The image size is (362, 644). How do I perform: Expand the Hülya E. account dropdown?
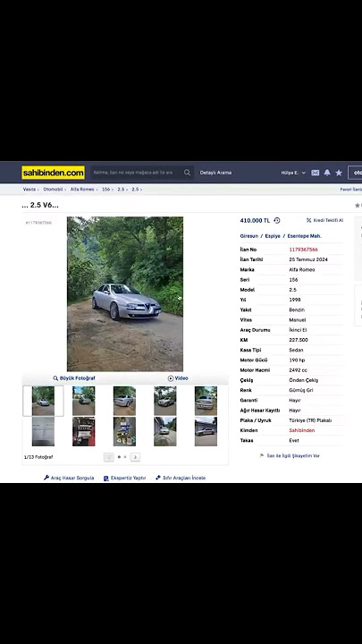coord(293,173)
